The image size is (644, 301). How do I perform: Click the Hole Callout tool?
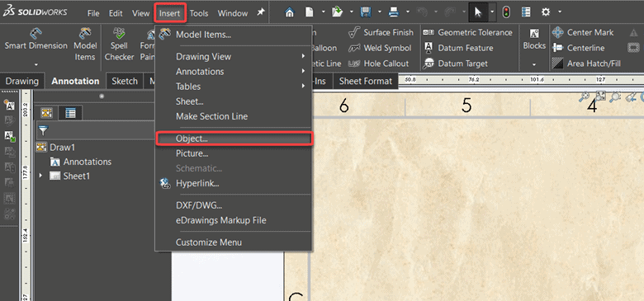[x=378, y=63]
